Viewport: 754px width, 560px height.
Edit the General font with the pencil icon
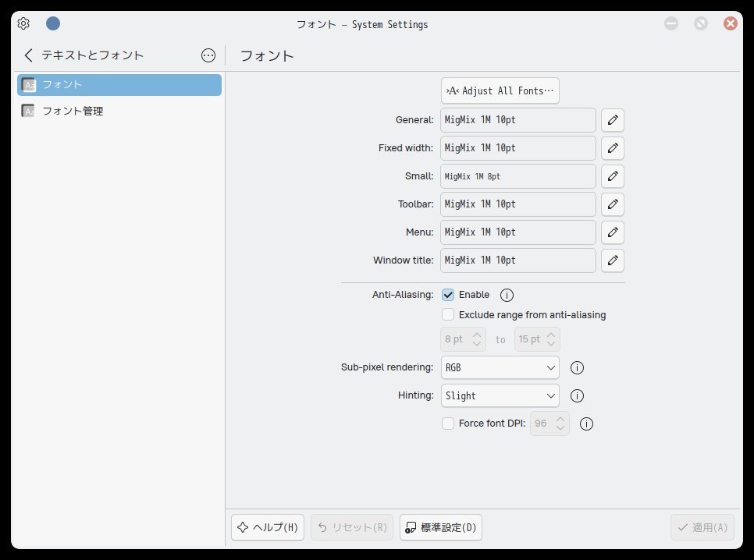click(x=612, y=119)
